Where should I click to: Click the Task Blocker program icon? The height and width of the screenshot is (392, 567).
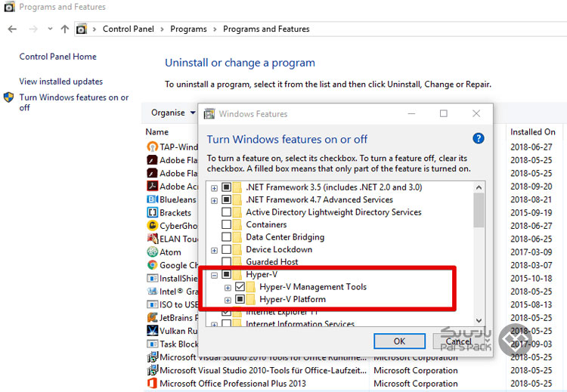tap(152, 344)
